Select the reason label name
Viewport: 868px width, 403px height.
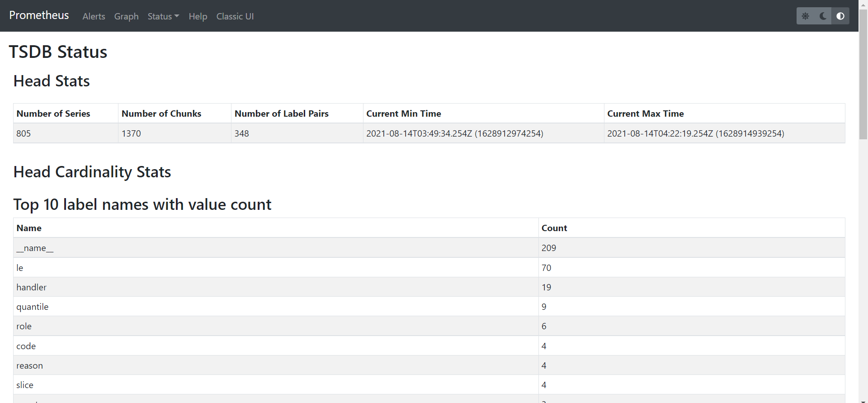[x=30, y=365]
